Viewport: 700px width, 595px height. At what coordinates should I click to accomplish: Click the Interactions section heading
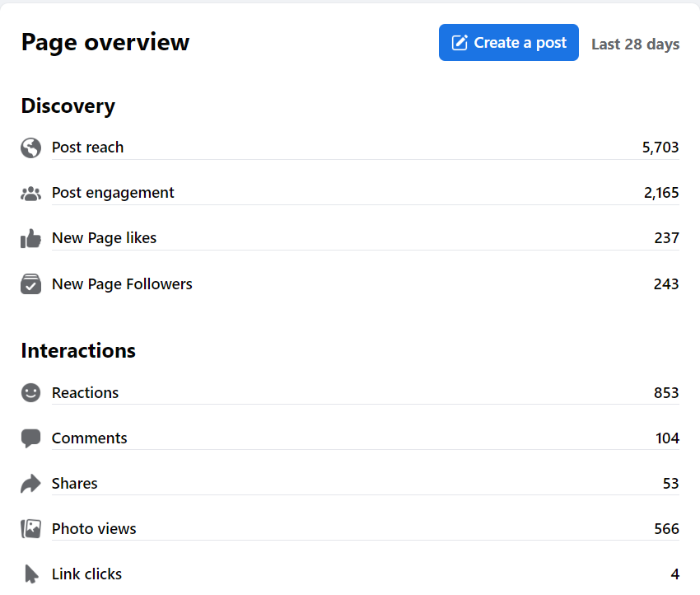point(78,351)
